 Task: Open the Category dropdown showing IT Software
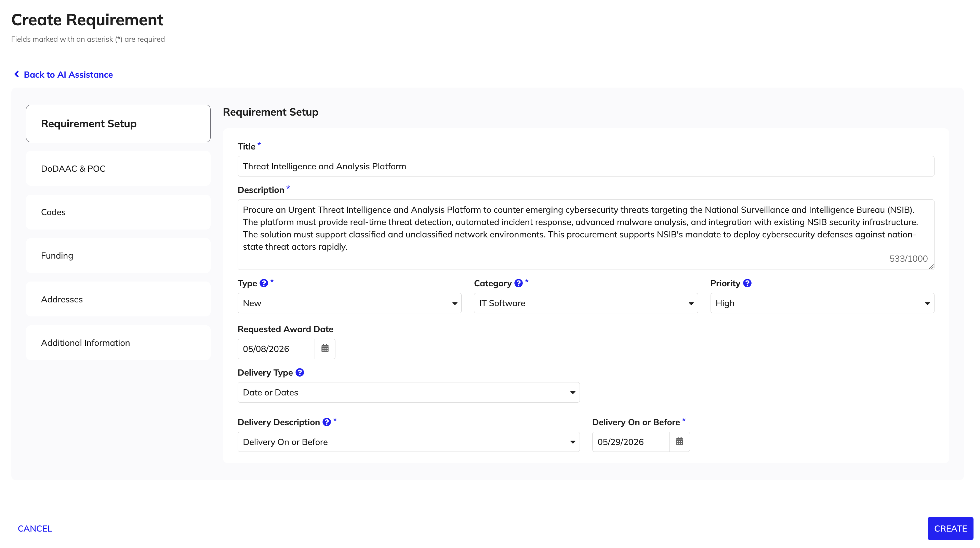click(x=586, y=303)
